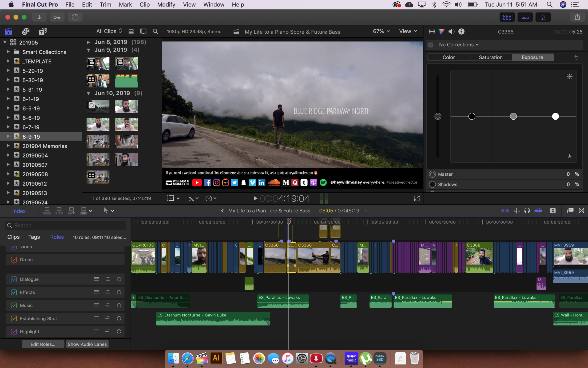Append clip to storyline button
The height and width of the screenshot is (368, 588).
pos(71,211)
